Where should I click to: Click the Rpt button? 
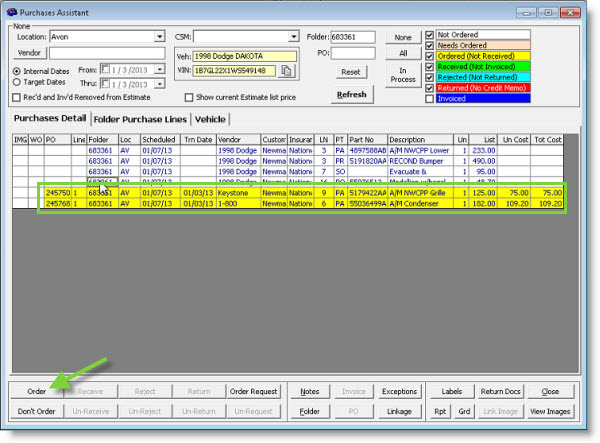tap(440, 411)
